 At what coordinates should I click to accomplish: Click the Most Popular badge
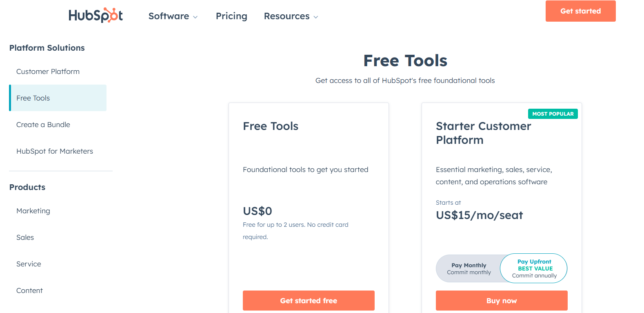(553, 114)
